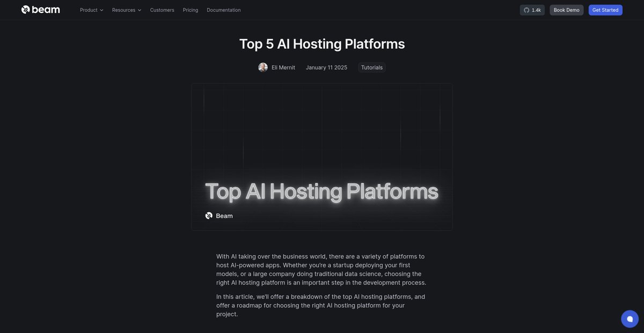Click the Beam logo in the header
644x333 pixels.
(x=41, y=10)
